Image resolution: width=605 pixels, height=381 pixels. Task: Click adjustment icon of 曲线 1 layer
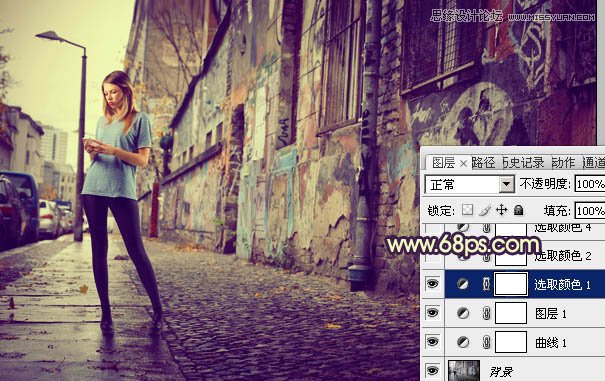coord(463,342)
